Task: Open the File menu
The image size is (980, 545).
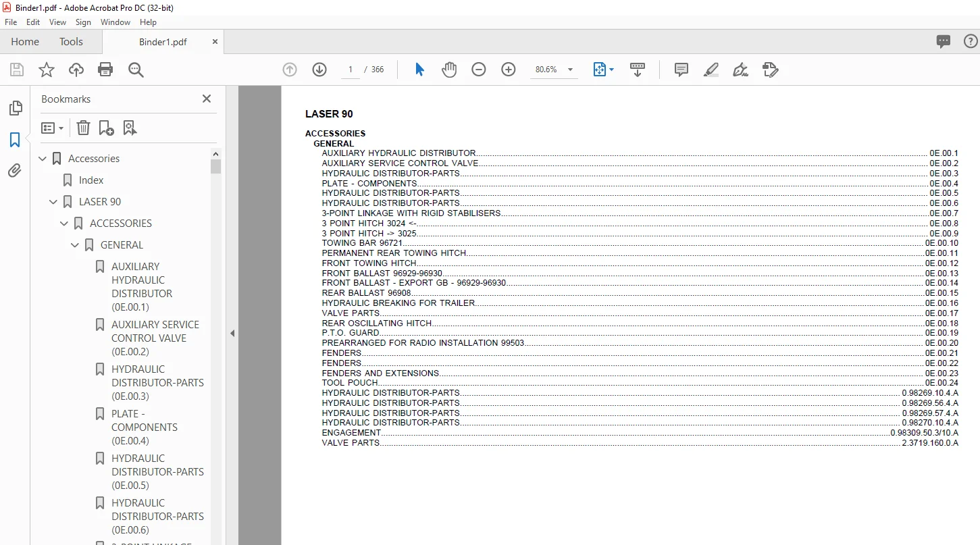Action: click(x=11, y=22)
